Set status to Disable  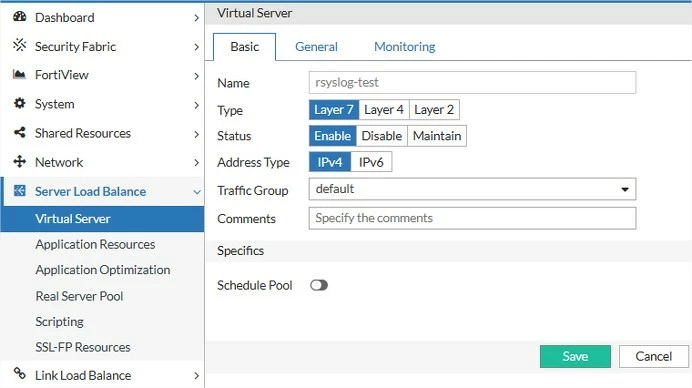pos(382,136)
